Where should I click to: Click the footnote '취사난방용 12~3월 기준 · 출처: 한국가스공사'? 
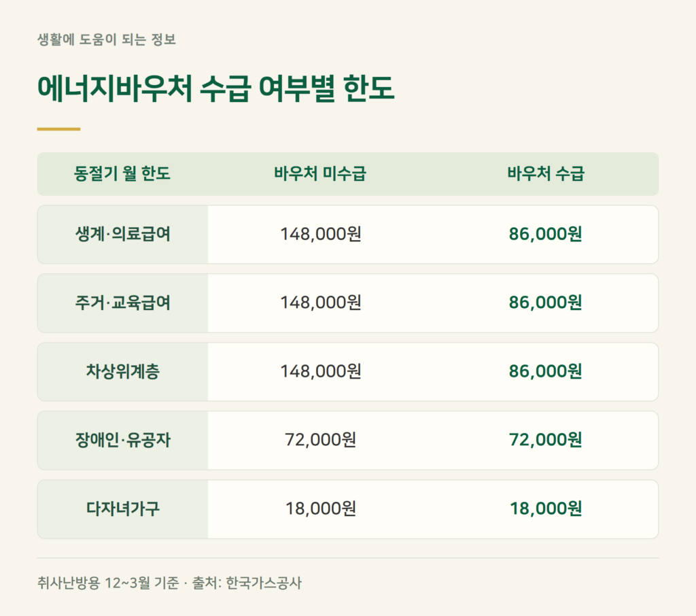(x=169, y=583)
